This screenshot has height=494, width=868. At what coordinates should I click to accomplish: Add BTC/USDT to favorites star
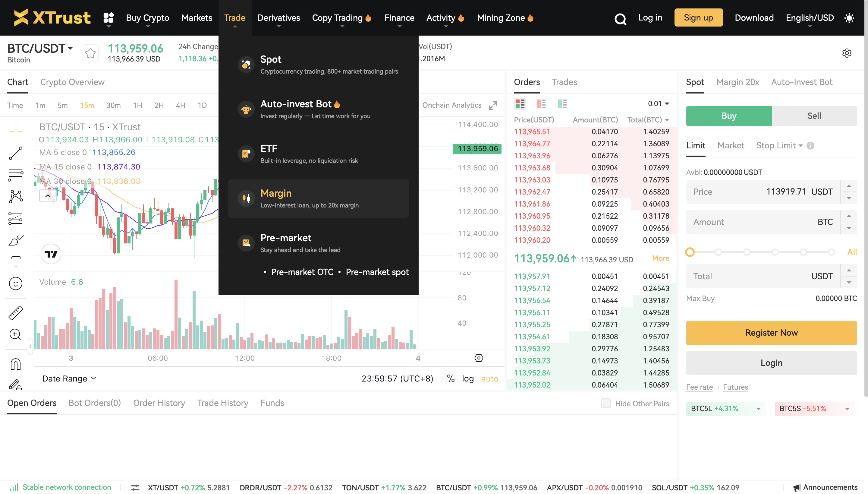(x=90, y=53)
